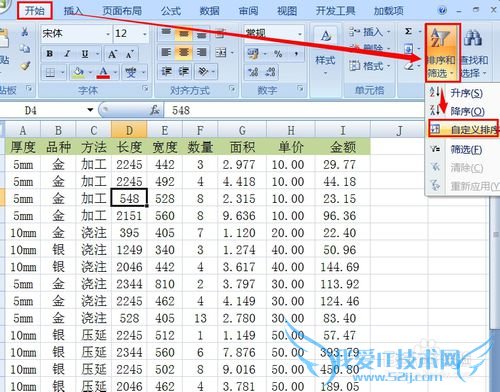Expand the number dialog launcher
Viewport: 500px width, 392px height.
[300, 89]
